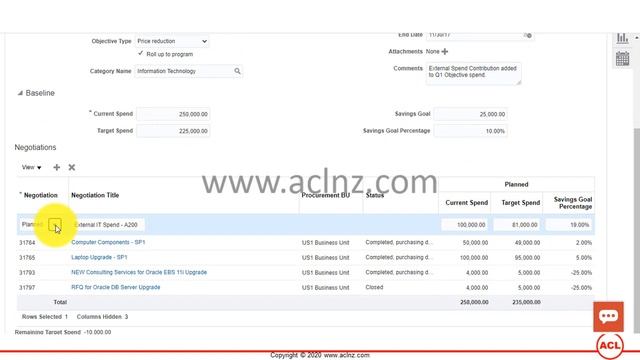This screenshot has width=640, height=360.
Task: Click the total Target Spend 235,000.00 value
Action: point(526,302)
